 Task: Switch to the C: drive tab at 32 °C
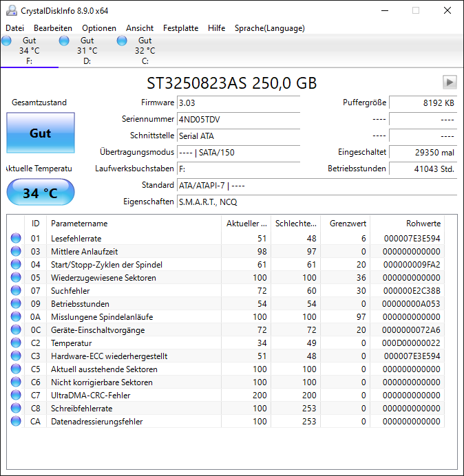[x=145, y=51]
